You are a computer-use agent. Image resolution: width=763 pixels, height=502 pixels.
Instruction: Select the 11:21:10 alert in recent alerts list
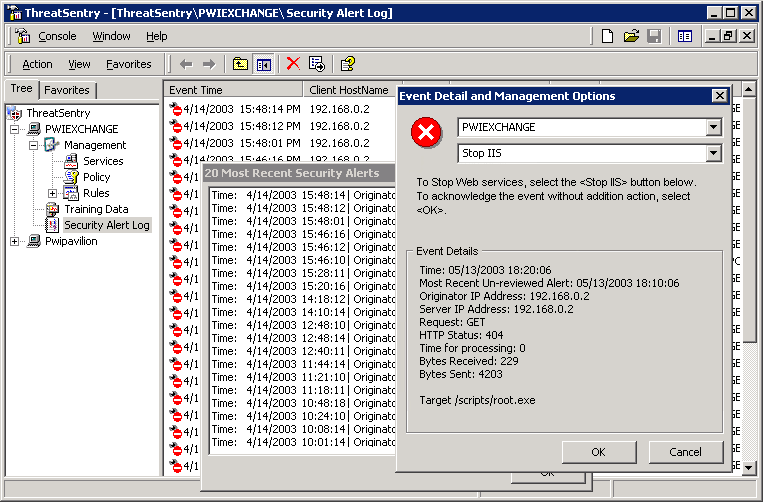pos(303,377)
